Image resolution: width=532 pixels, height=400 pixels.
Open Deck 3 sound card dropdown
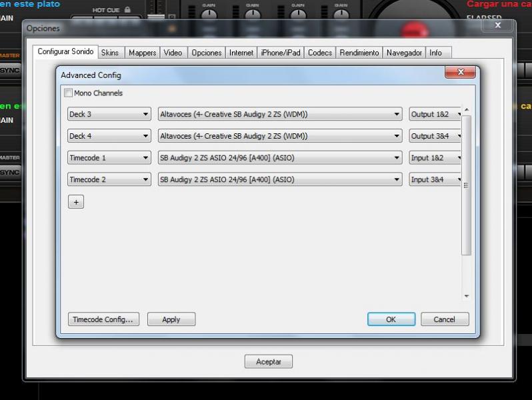[x=280, y=115]
